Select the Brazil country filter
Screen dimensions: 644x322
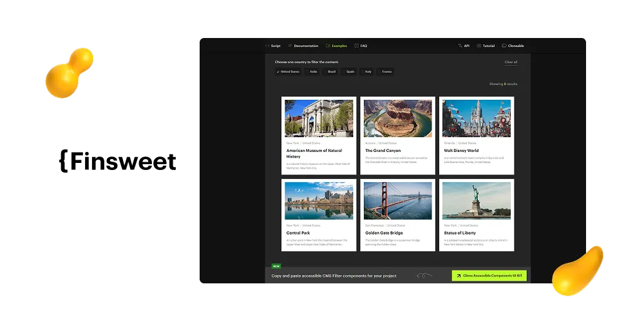pos(330,71)
